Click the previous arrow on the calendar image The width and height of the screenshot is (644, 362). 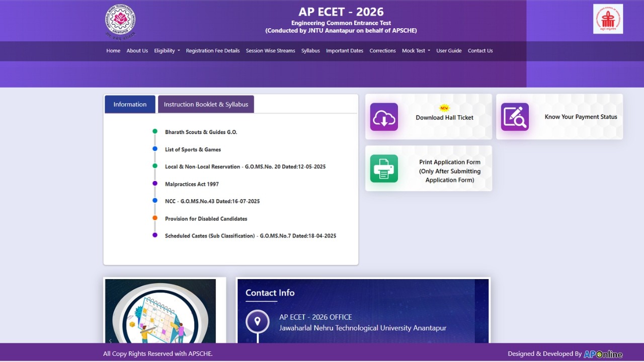tap(110, 341)
